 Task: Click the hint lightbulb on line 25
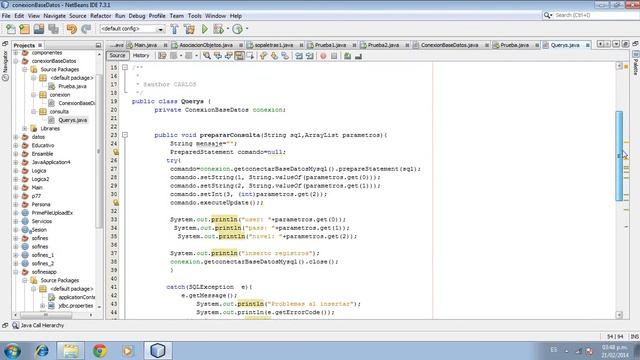(x=116, y=152)
